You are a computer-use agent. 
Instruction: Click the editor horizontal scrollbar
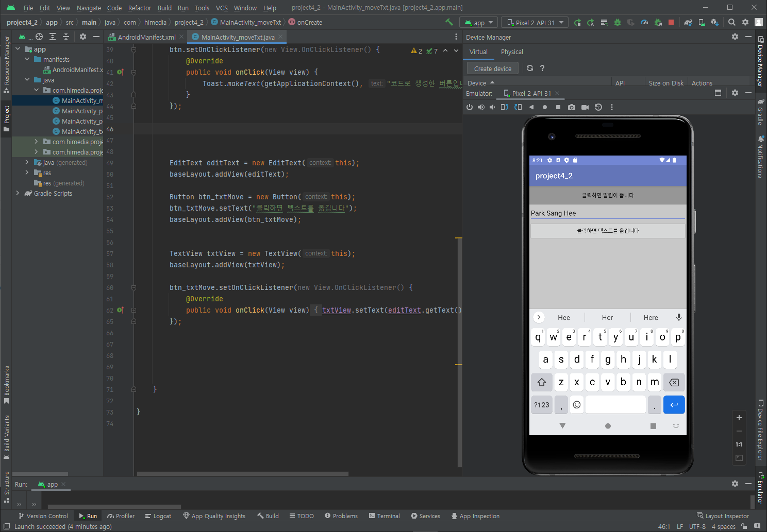pyautogui.click(x=242, y=474)
